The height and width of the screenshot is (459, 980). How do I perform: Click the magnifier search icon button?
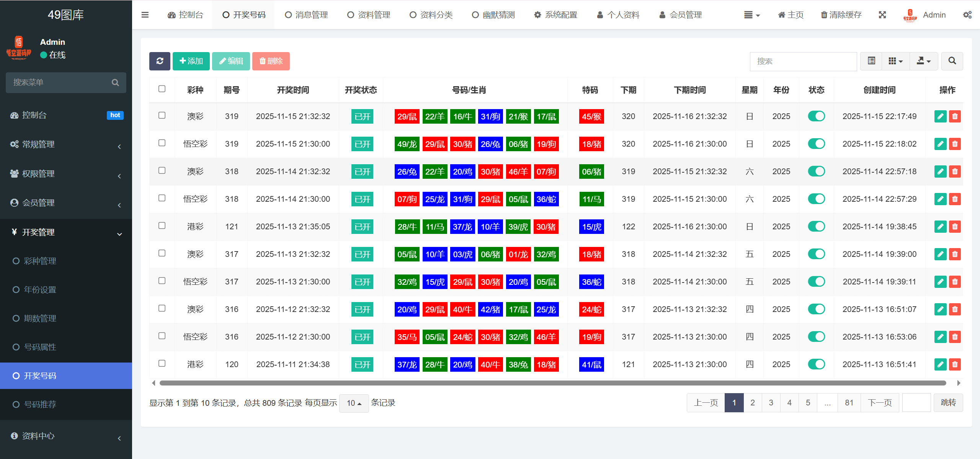(952, 61)
